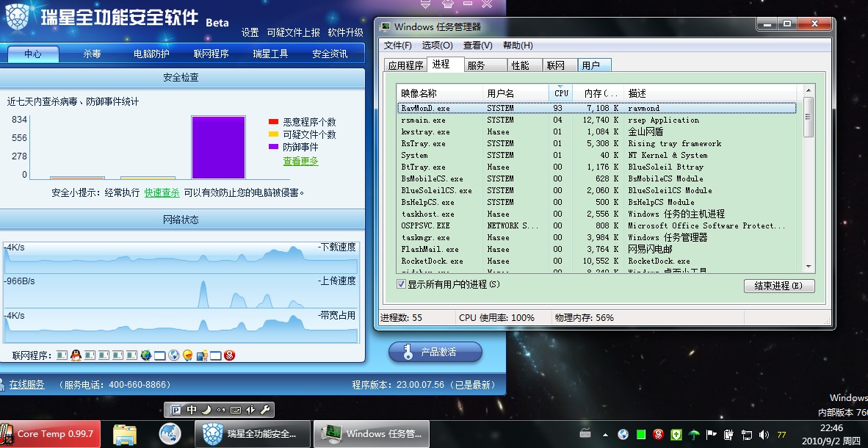Click 结束进程(E) button
Viewport: 868px width, 448px height.
[779, 286]
